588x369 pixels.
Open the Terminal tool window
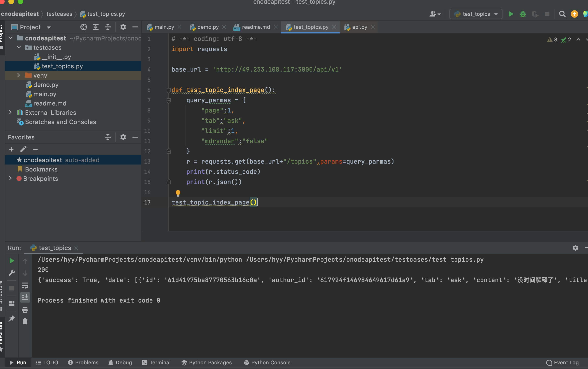(156, 362)
